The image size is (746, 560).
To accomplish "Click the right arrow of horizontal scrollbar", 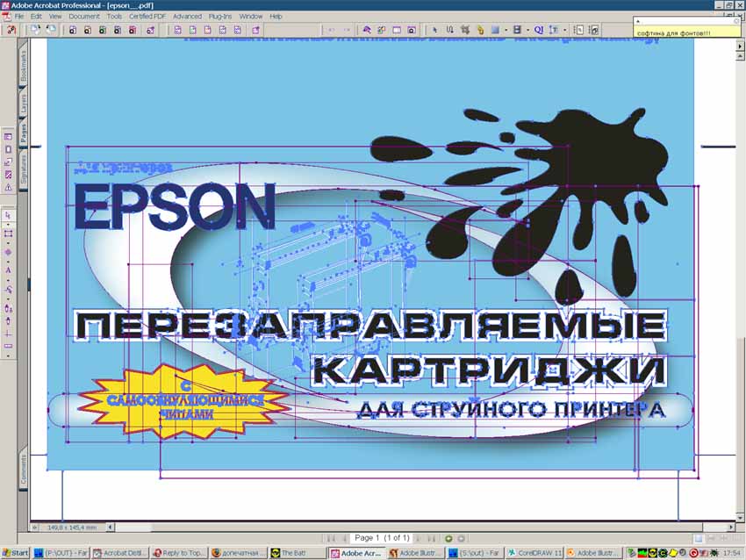I will tap(731, 528).
